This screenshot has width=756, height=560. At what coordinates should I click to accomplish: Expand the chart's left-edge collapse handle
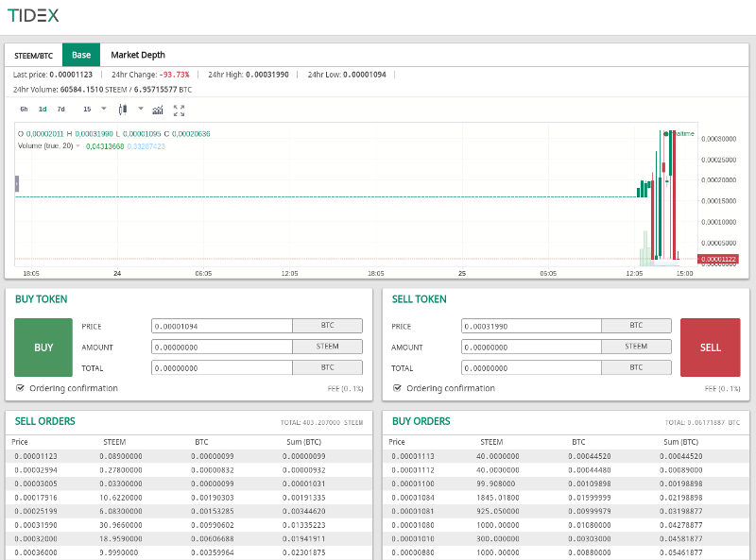17,183
